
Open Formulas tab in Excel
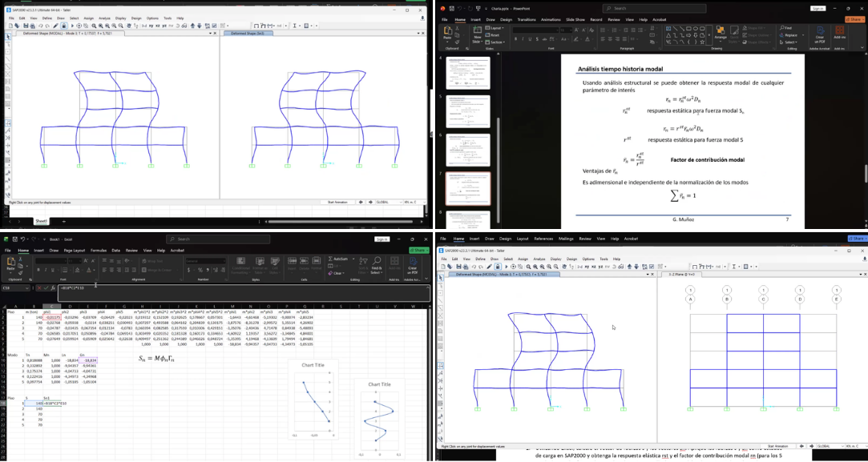(x=99, y=250)
